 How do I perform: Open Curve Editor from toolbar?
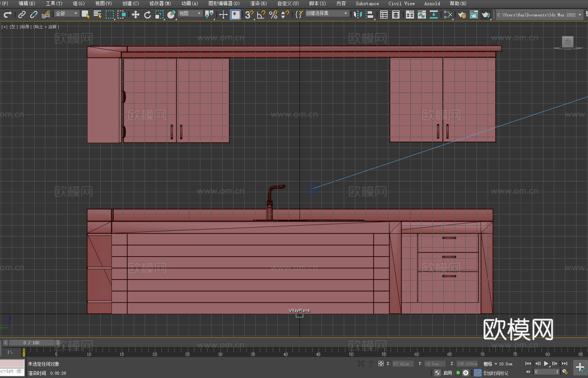coord(422,14)
